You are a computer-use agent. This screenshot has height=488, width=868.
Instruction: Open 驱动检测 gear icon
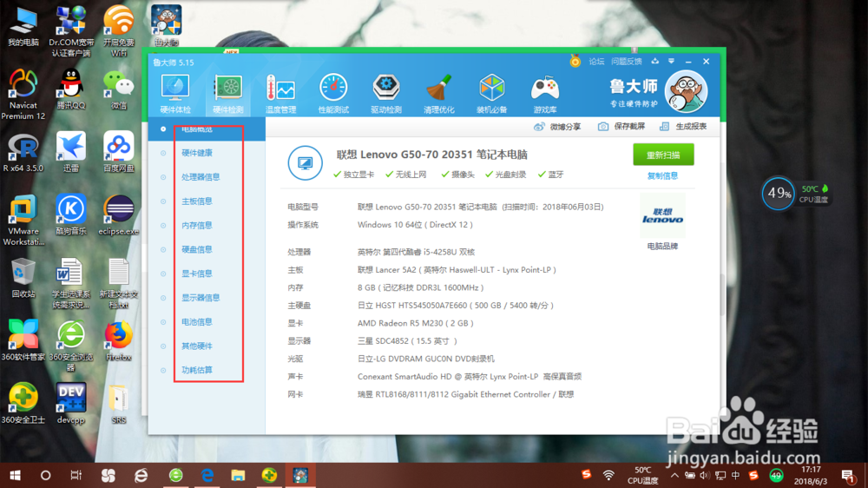[386, 94]
